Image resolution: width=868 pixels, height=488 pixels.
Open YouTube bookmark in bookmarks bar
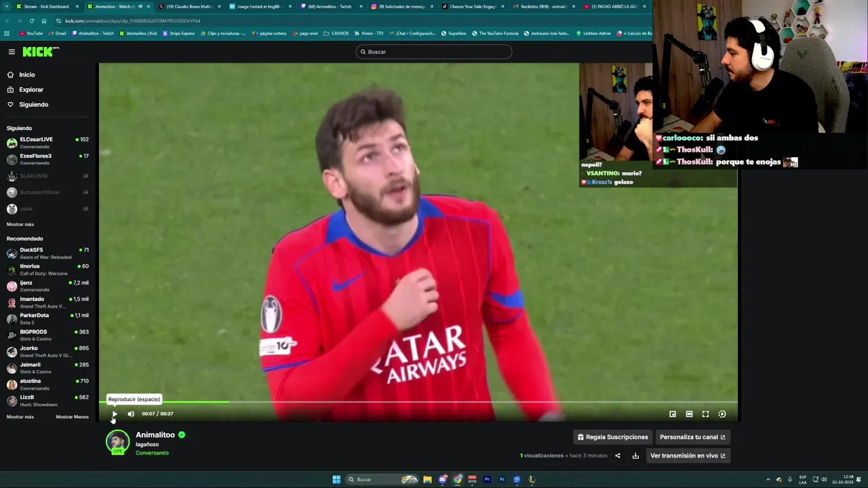(31, 33)
